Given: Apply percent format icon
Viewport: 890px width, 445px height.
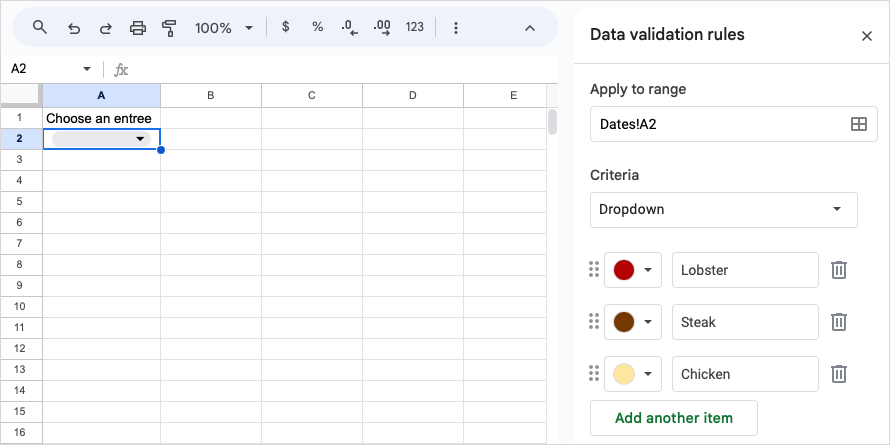Looking at the screenshot, I should pos(318,27).
